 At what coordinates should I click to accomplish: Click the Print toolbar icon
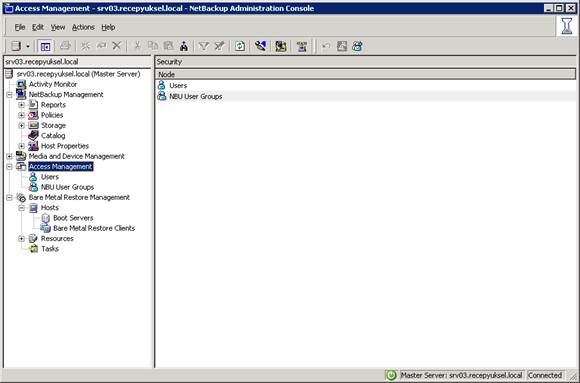tap(65, 46)
